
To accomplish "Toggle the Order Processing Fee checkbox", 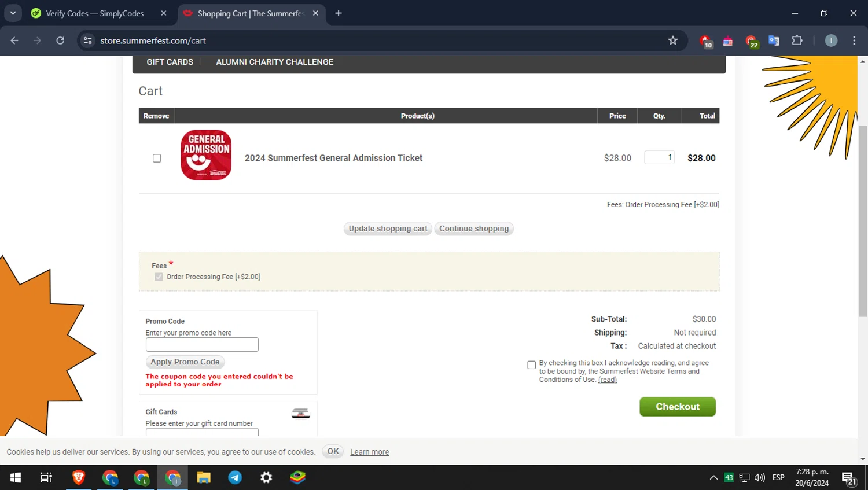I will tap(159, 277).
